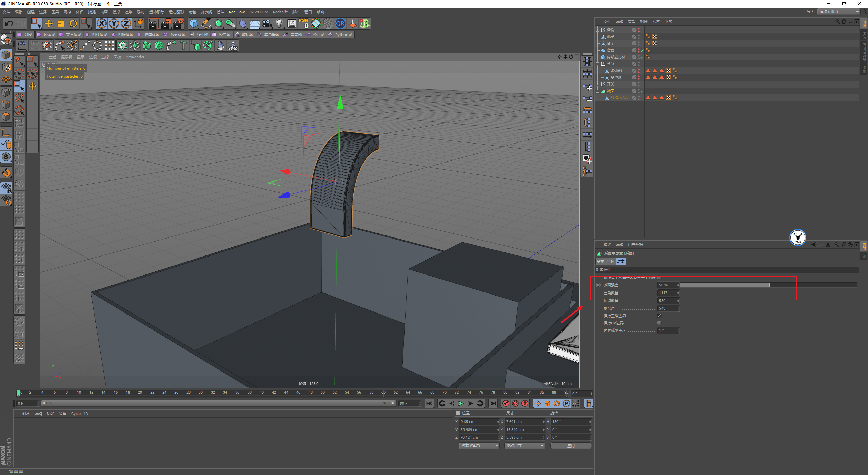Open the RealFlow menu
This screenshot has width=868, height=475.
coord(236,12)
